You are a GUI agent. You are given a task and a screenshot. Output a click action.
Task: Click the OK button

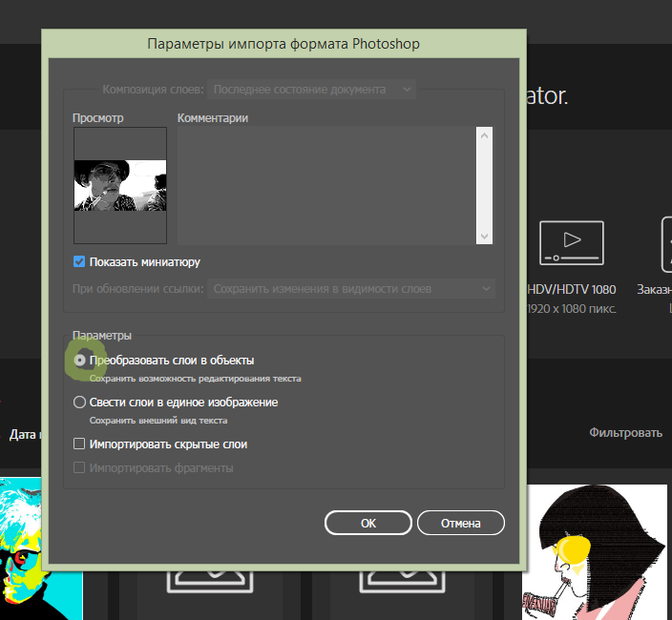tap(368, 523)
